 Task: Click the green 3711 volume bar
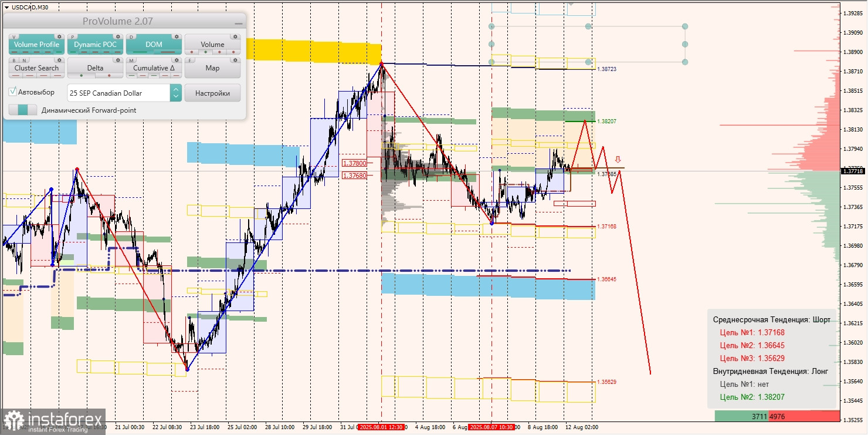741,416
